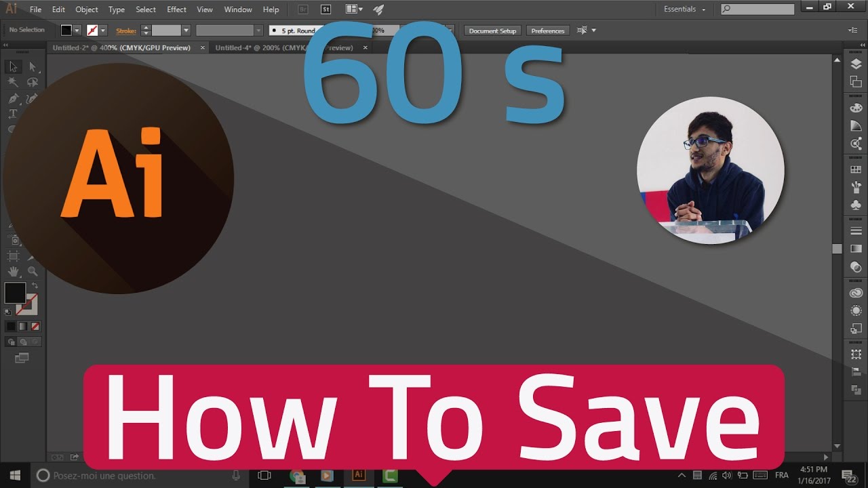Increase stroke weight with stepper arrow

point(144,28)
